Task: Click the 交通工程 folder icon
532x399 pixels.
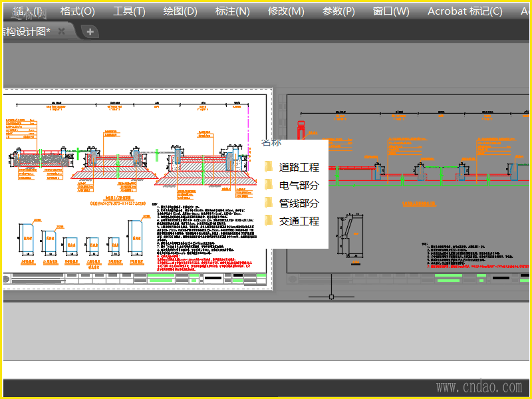Action: (269, 221)
